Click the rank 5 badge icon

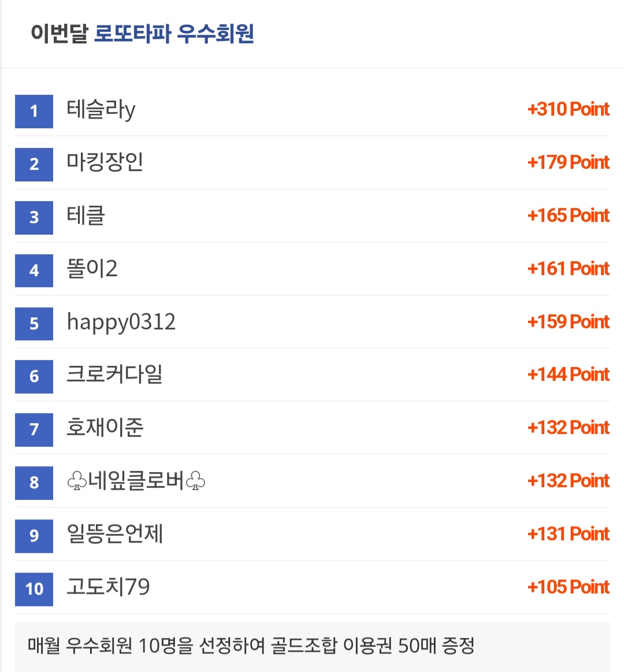click(x=34, y=324)
